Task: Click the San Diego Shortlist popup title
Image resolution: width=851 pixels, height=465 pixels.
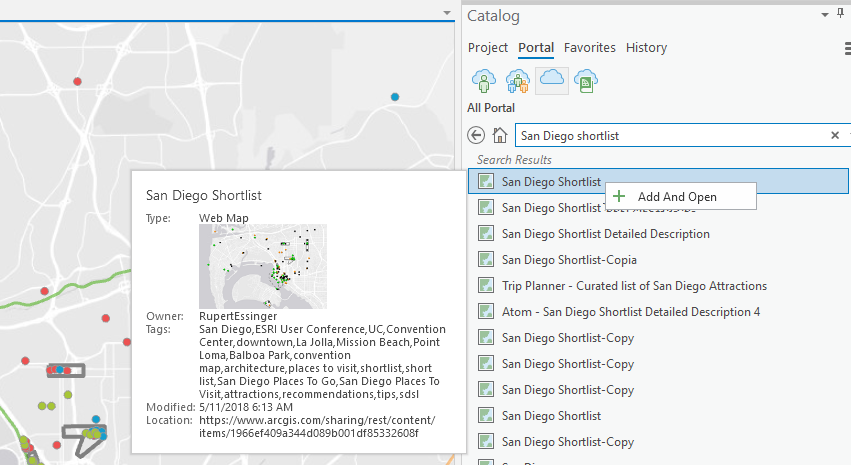Action: (x=204, y=195)
